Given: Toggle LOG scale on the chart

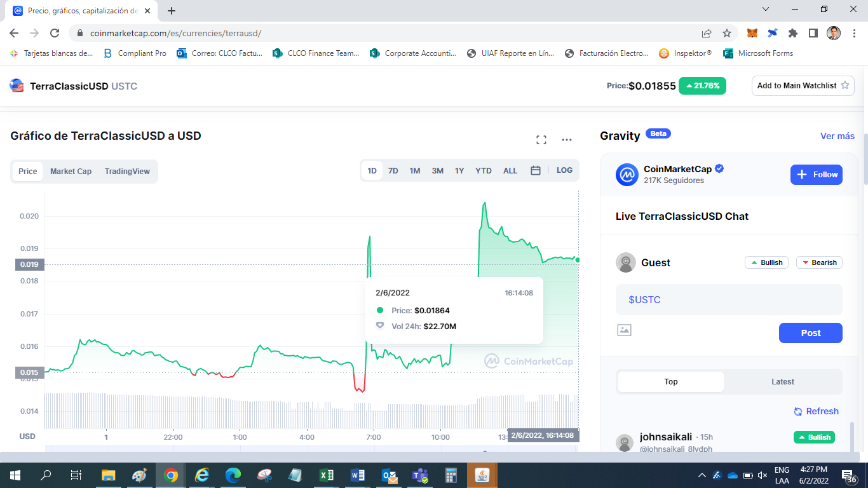Looking at the screenshot, I should tap(564, 170).
